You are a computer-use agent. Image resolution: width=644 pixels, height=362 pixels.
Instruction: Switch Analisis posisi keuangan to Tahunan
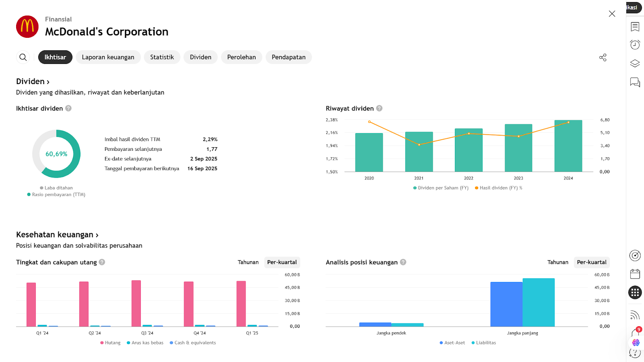[557, 262]
